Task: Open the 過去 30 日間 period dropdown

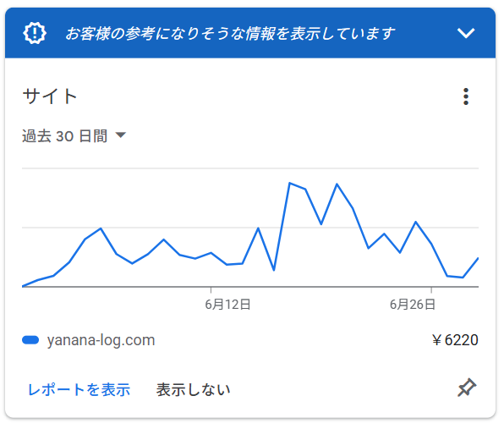Action: click(74, 135)
